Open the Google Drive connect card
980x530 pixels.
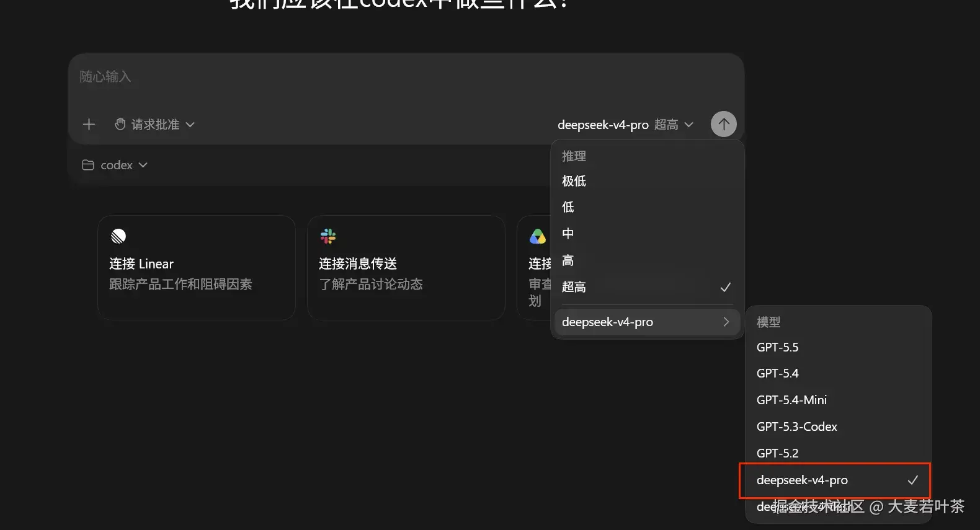[x=535, y=267]
